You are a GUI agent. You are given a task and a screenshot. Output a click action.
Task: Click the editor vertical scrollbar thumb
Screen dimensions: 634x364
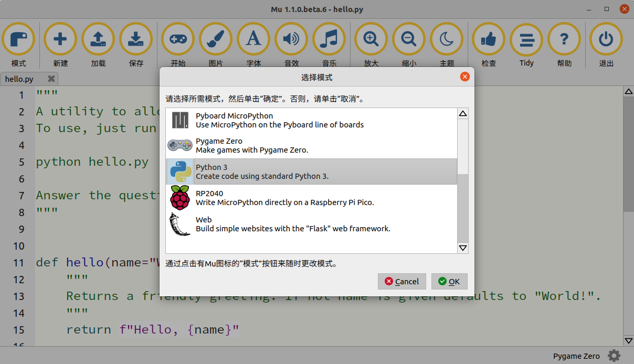[x=628, y=154]
